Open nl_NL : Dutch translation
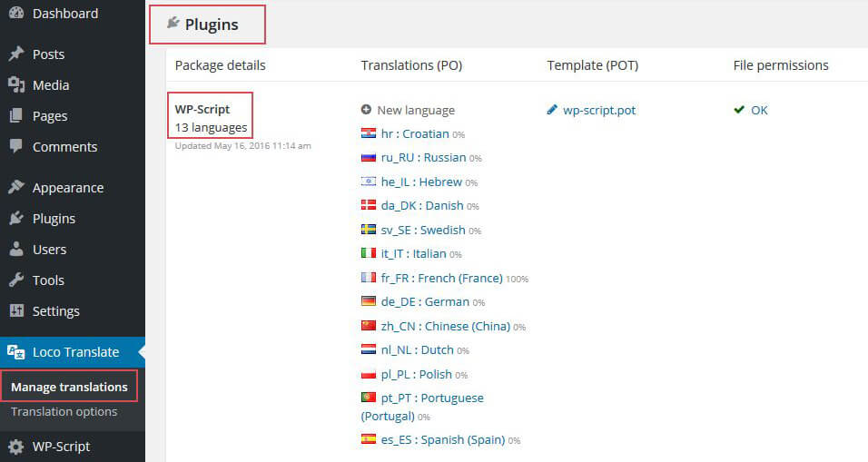 tap(418, 350)
